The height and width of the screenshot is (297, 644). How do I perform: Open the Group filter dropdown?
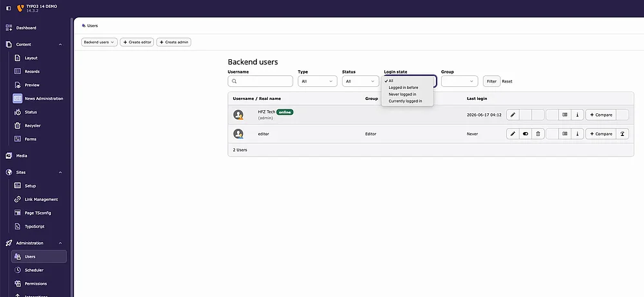(x=460, y=81)
